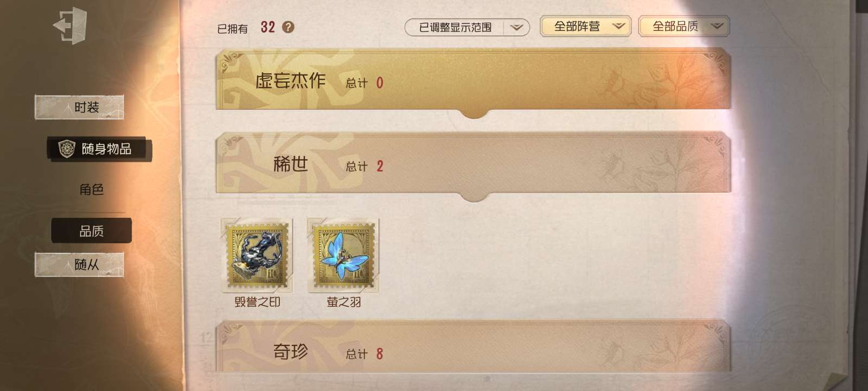Image resolution: width=868 pixels, height=391 pixels.
Task: Open the 已调整显示范围 dropdown
Action: [x=467, y=27]
